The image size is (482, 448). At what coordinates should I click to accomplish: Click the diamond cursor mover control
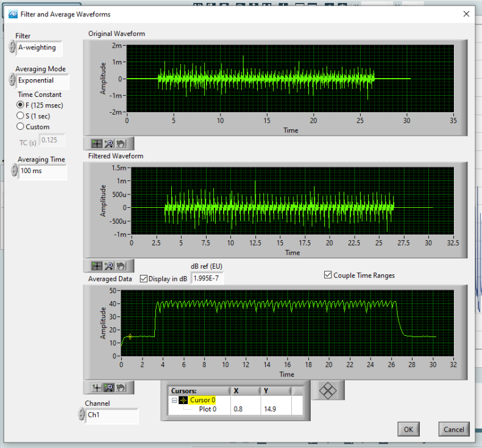(328, 391)
